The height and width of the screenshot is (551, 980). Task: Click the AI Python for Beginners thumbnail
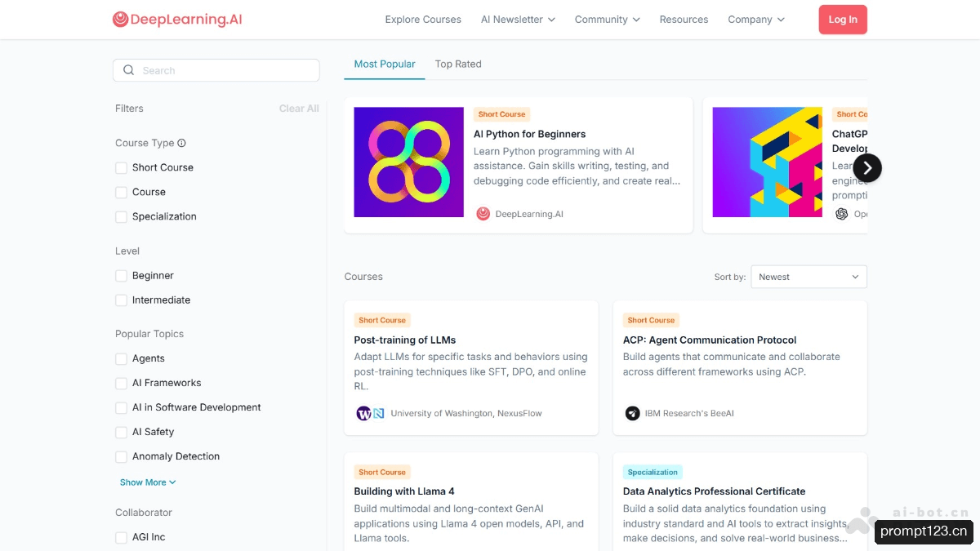408,162
